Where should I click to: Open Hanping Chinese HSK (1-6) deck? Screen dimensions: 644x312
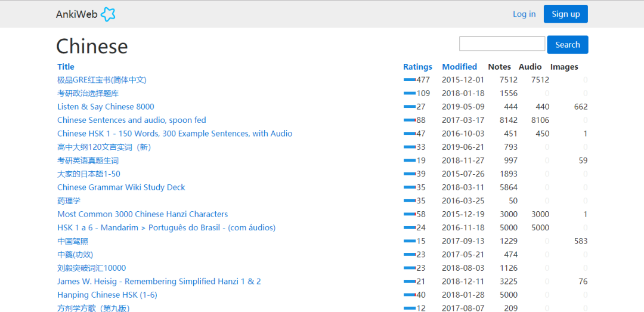107,295
